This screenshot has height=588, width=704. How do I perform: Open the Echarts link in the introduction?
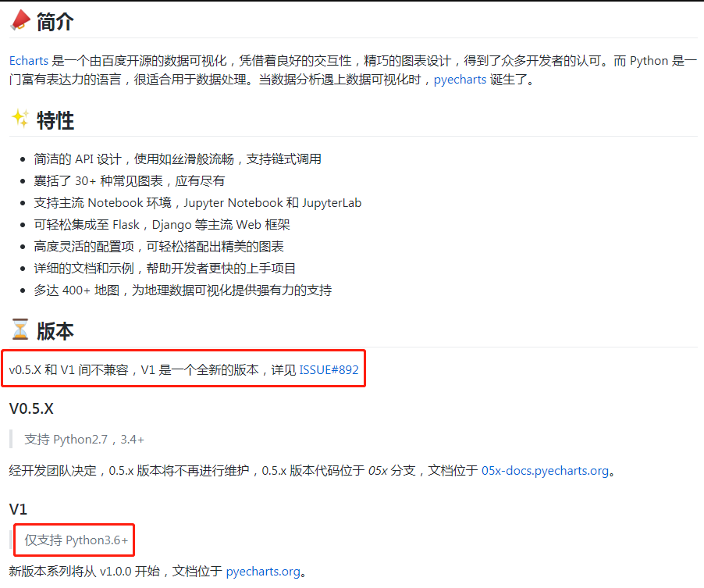(29, 61)
